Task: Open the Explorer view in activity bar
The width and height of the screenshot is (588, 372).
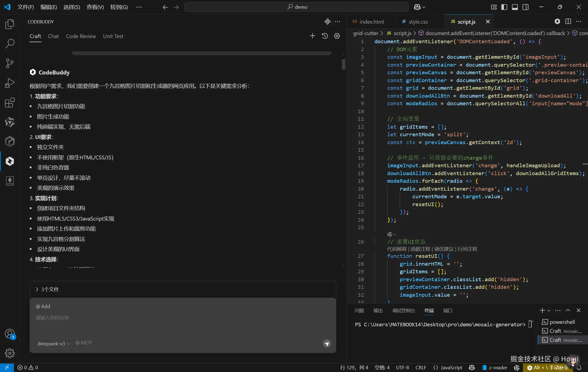Action: pyautogui.click(x=10, y=24)
